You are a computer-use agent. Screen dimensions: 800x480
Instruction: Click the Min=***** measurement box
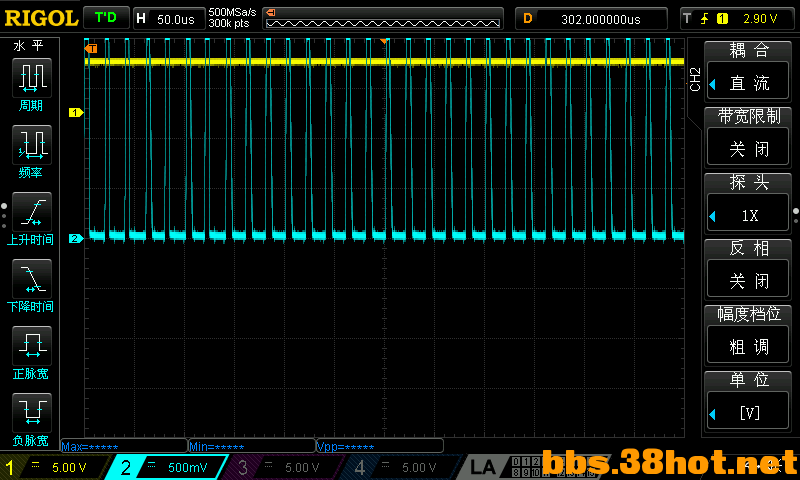pyautogui.click(x=252, y=446)
